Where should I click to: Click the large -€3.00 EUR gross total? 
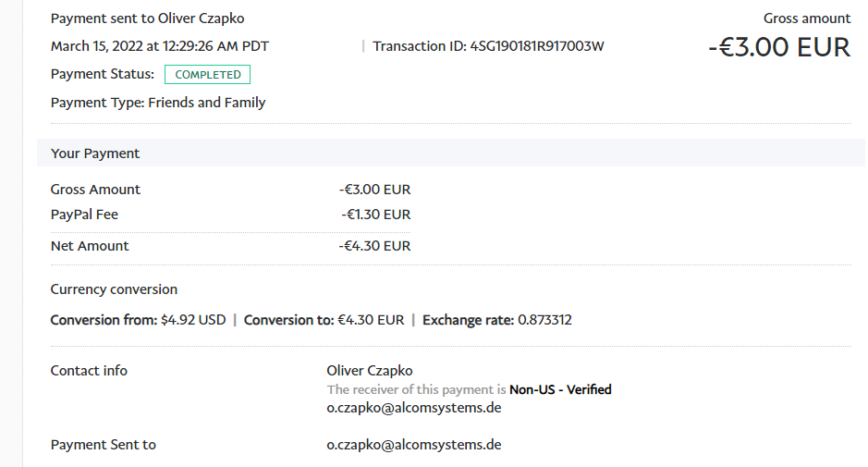(778, 47)
